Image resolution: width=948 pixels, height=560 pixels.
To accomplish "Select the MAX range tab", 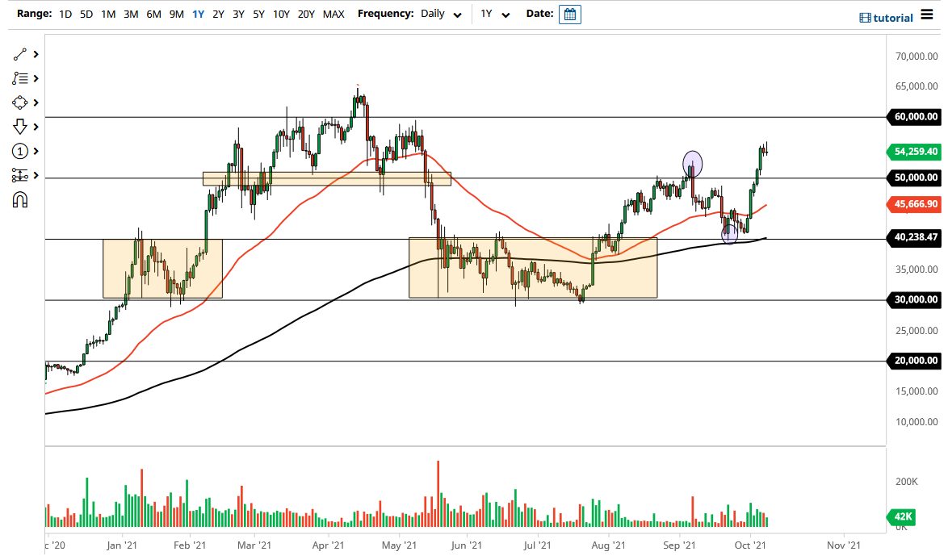I will [x=333, y=14].
